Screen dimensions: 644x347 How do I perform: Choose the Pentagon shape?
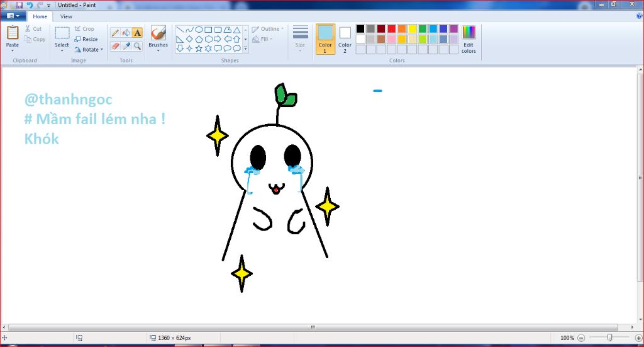pos(199,39)
